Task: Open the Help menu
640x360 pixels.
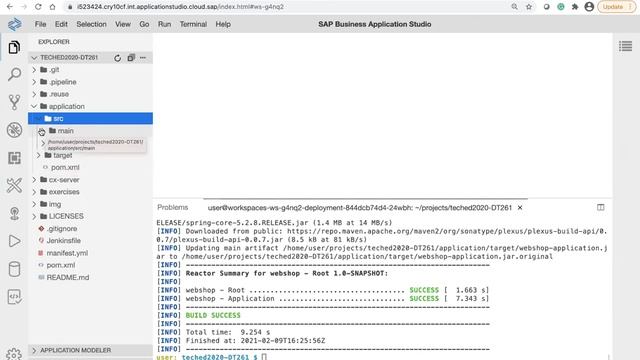Action: [223, 24]
